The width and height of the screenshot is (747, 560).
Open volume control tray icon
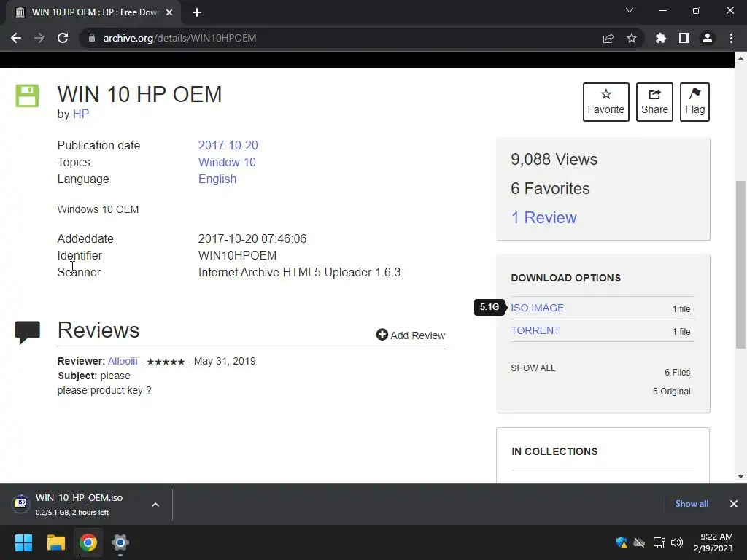pos(677,542)
